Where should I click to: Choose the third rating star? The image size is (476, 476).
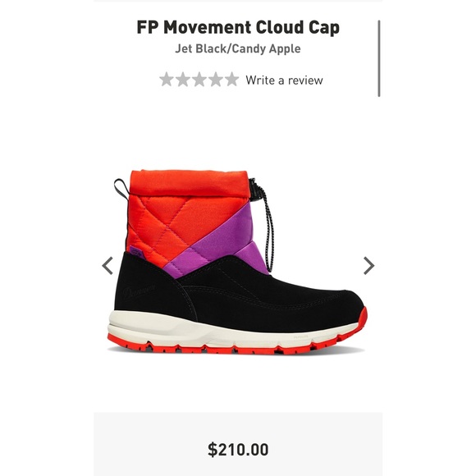click(199, 80)
